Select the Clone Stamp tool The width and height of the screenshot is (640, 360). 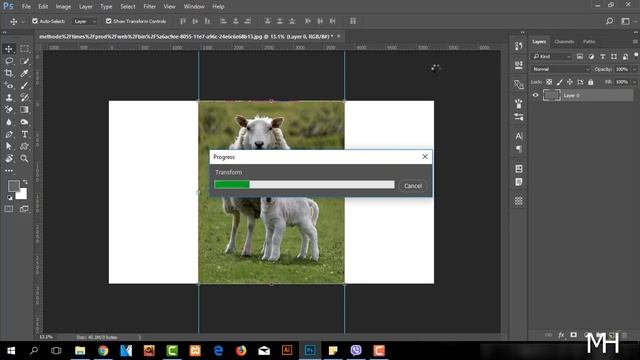[x=9, y=98]
